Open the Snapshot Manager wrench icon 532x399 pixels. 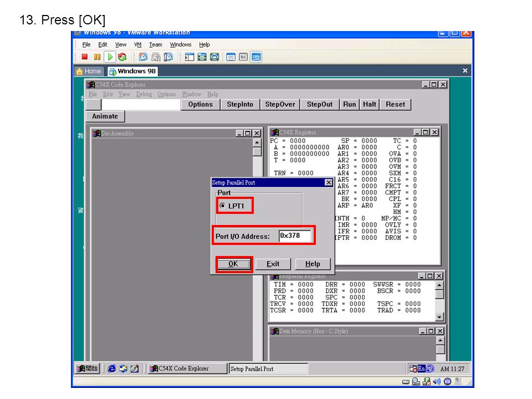168,57
